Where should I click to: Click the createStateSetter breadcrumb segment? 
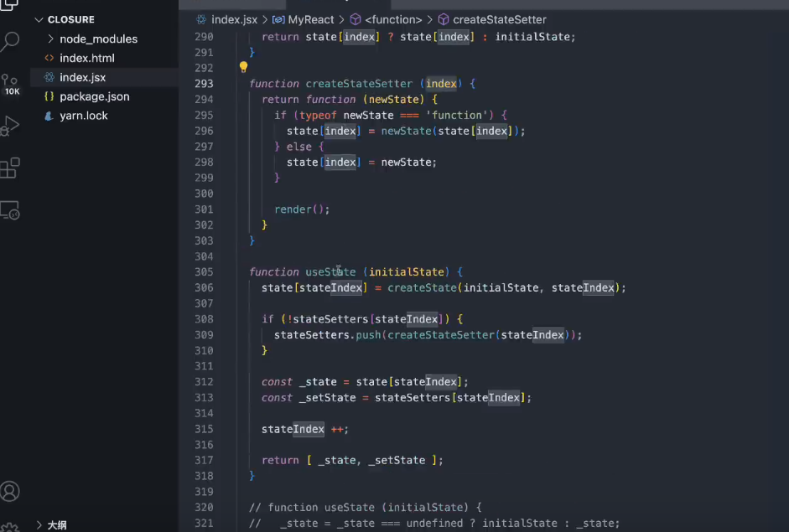[500, 19]
